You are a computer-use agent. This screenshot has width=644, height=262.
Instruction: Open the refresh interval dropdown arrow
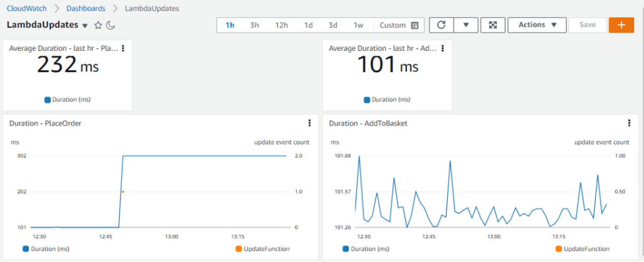(x=466, y=25)
